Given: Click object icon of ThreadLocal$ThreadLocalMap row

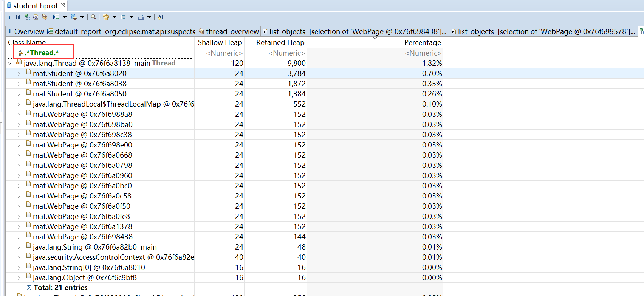Looking at the screenshot, I should (28, 103).
